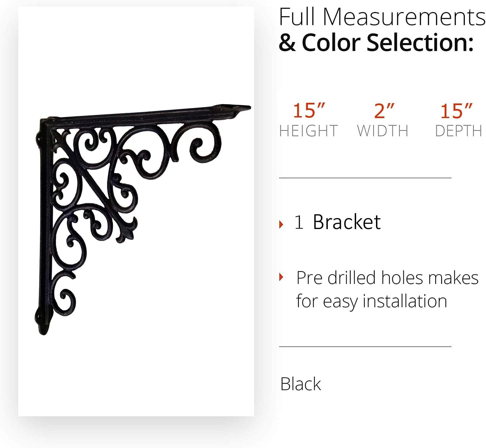Click the red 15″ value above DEPTH
Screen dimensions: 486x448
point(456,111)
